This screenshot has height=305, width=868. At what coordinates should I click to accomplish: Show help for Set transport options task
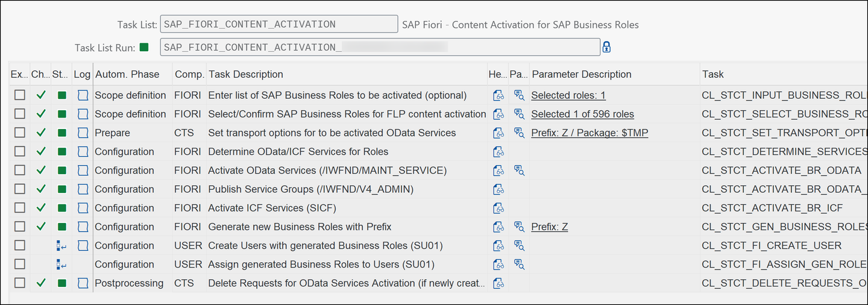498,133
